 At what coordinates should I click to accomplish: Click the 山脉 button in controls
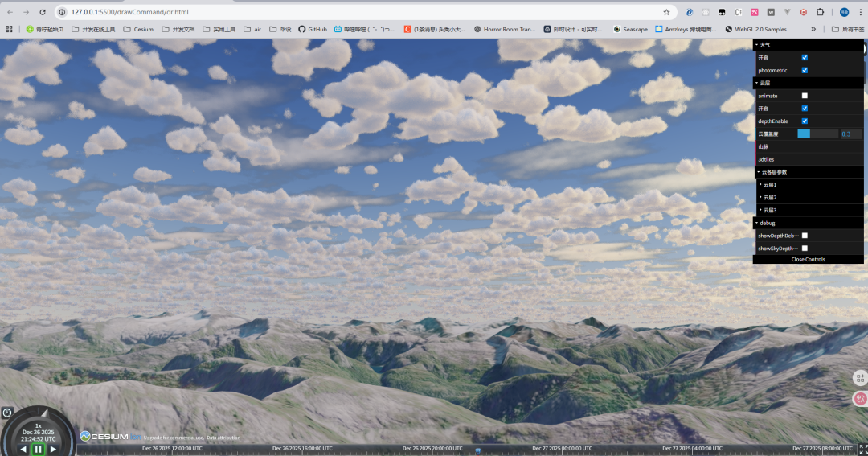point(809,146)
